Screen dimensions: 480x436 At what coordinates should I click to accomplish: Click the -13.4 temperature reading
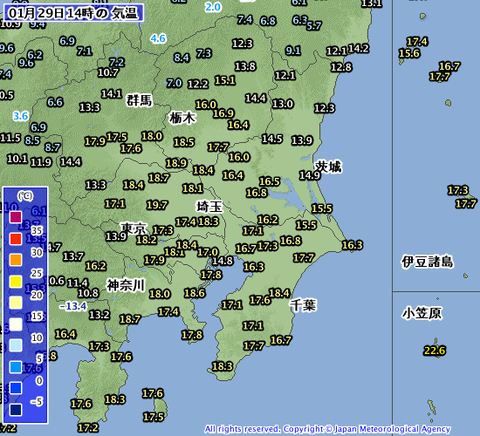73,306
